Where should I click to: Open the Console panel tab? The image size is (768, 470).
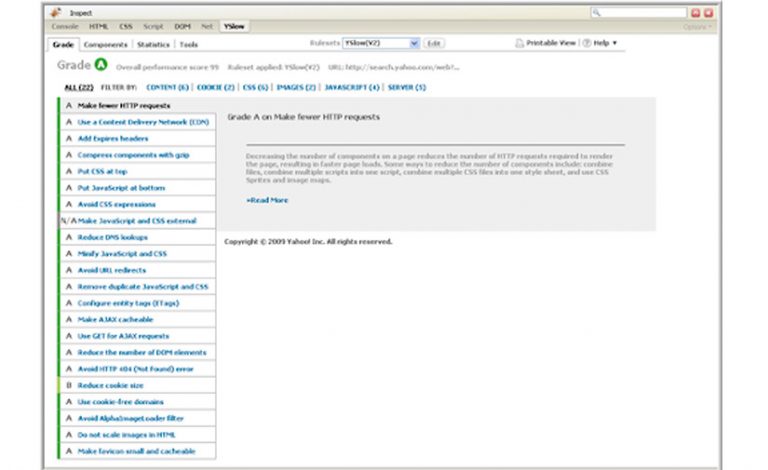(65, 27)
